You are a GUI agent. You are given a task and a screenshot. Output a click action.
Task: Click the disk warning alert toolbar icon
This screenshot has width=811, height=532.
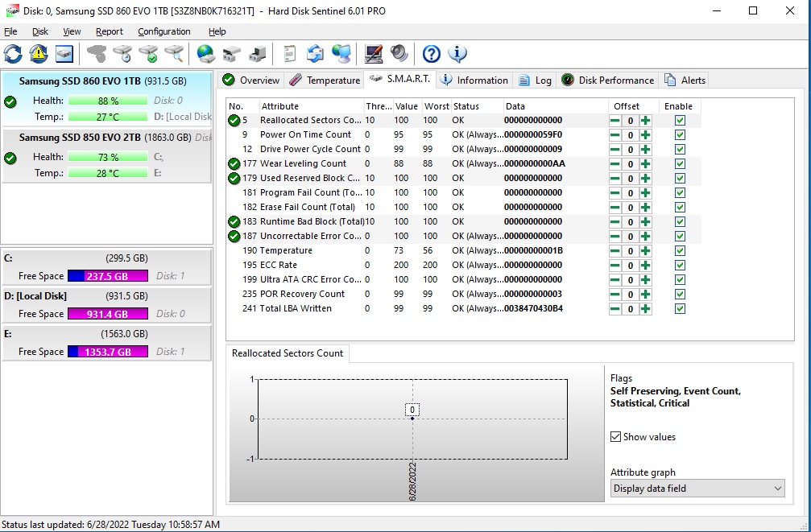pyautogui.click(x=39, y=54)
